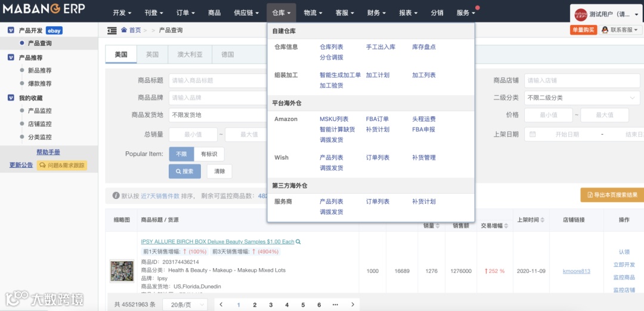Click the magnifier icon beside IPSY product title
Screen dimensions: 644x311
click(298, 242)
